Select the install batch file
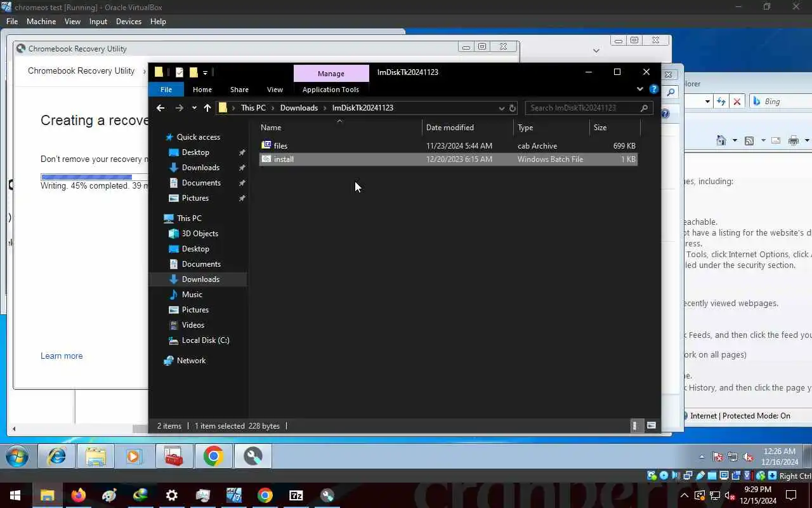The height and width of the screenshot is (508, 812). pos(449,159)
